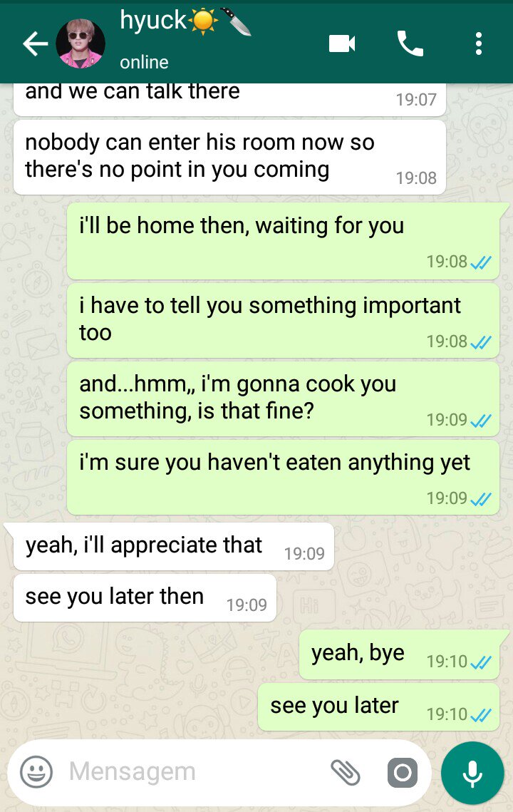513x812 pixels.
Task: Tap the online status text
Action: pos(144,62)
